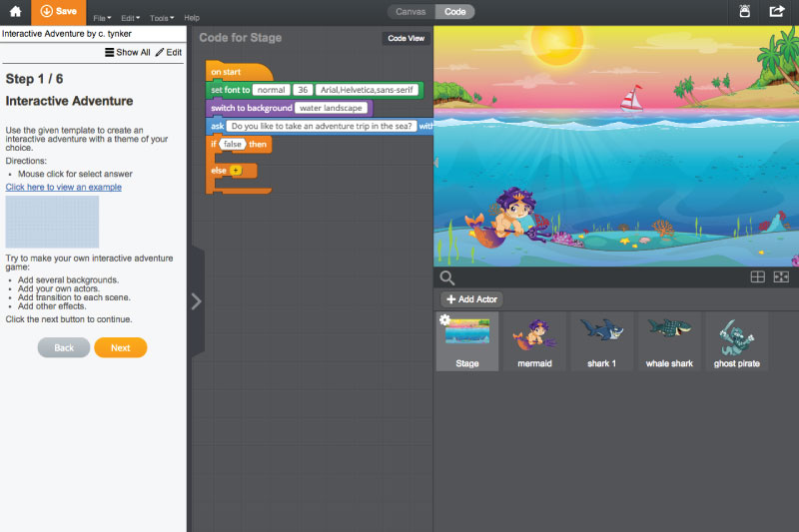Viewport: 799px width, 532px height.
Task: Select the Stage actor tile
Action: [x=467, y=341]
